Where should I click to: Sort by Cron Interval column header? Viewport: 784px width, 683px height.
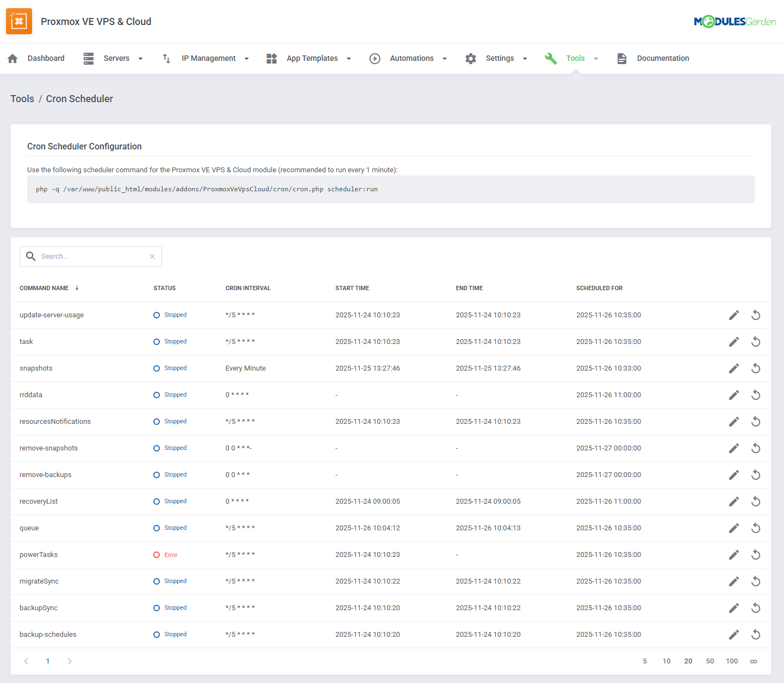click(x=248, y=288)
